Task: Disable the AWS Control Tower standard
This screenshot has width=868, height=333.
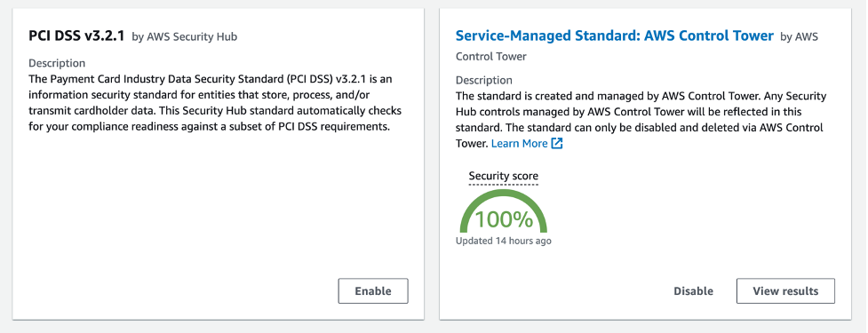Action: [x=693, y=291]
